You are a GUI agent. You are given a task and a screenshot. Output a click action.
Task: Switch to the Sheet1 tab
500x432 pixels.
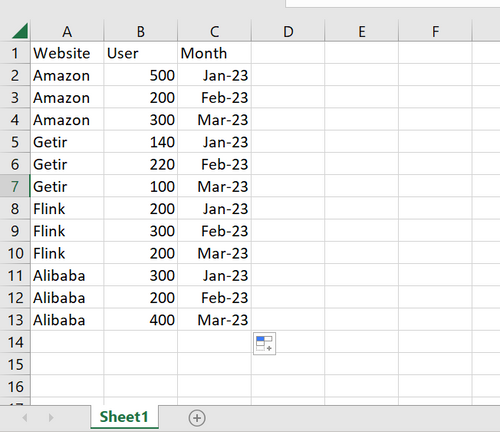click(x=124, y=417)
